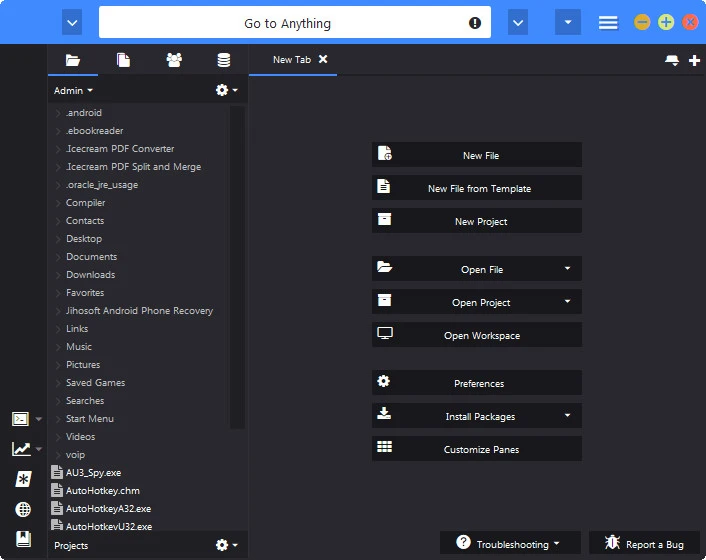Click the Report a Bug button
This screenshot has height=560, width=706.
pos(644,544)
